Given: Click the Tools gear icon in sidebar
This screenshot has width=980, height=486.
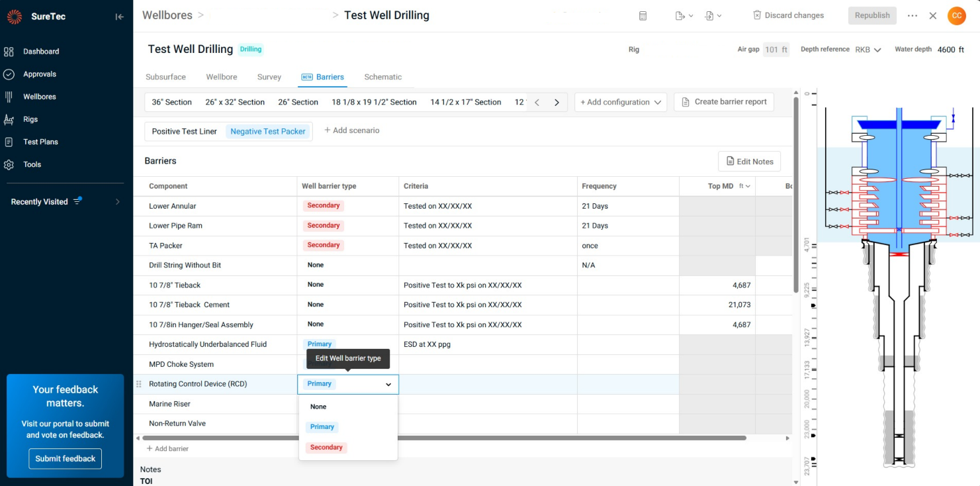Looking at the screenshot, I should coord(9,164).
